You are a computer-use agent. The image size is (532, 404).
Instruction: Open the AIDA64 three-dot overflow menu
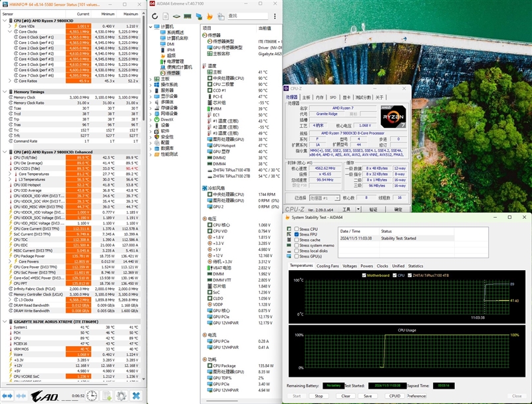pos(275,16)
